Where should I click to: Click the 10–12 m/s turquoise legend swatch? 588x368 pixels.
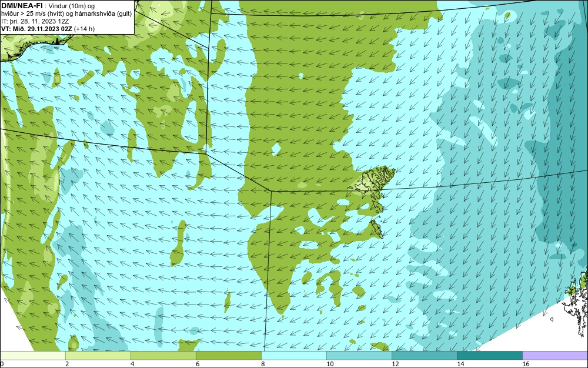coord(359,355)
